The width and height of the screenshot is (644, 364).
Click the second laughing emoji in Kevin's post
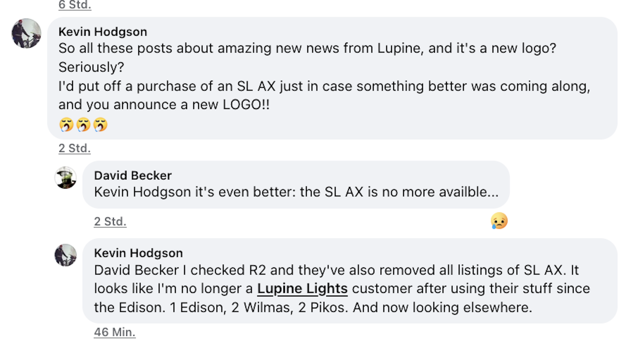pyautogui.click(x=83, y=125)
